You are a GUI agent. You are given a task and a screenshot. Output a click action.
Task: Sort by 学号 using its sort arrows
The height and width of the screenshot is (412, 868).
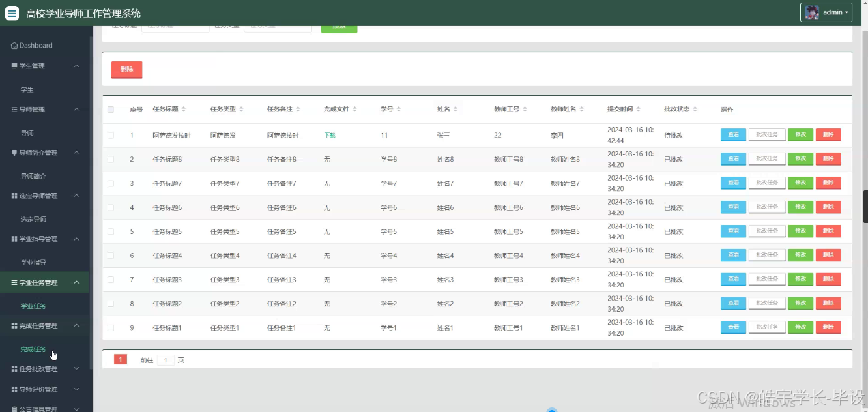coord(398,109)
